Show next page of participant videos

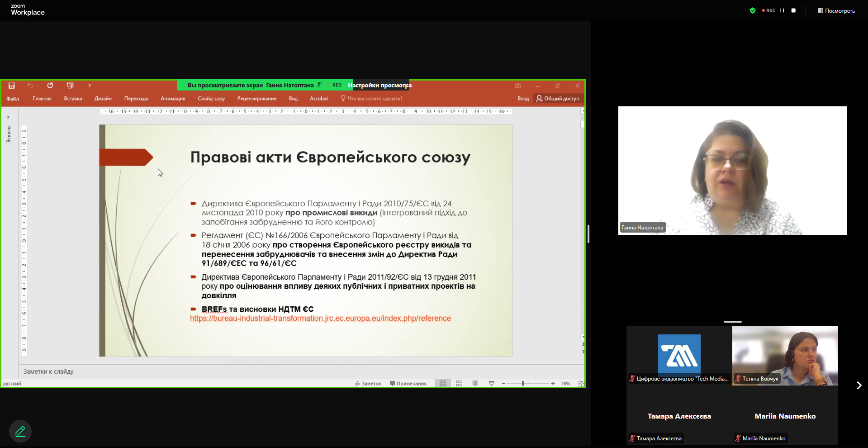(x=859, y=385)
